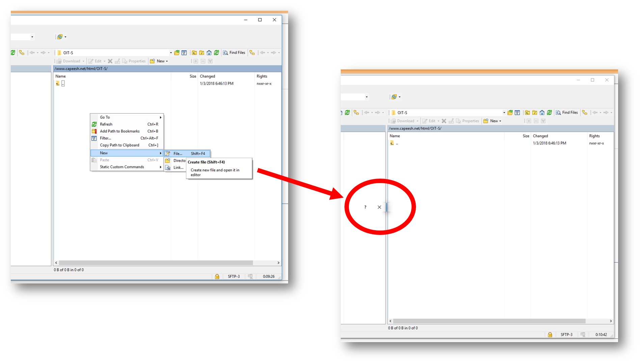The height and width of the screenshot is (364, 640).
Task: Open the globe session dropdown in right window
Action: point(396,97)
